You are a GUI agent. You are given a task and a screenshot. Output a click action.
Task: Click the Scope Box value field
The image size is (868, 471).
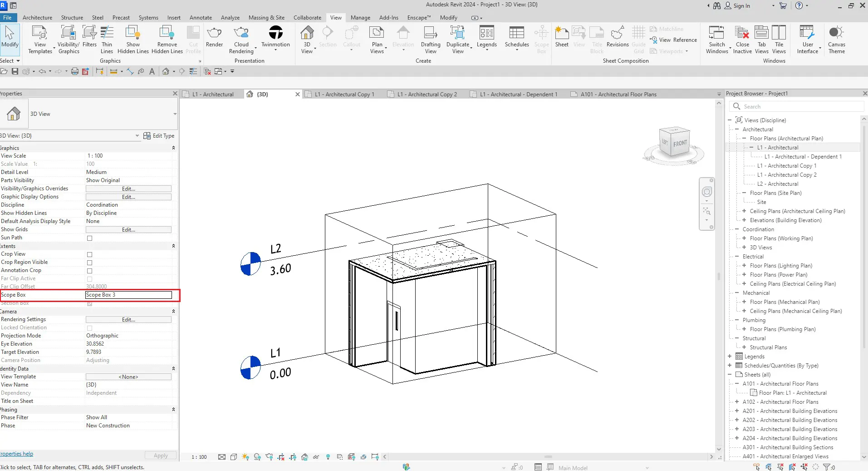point(128,295)
